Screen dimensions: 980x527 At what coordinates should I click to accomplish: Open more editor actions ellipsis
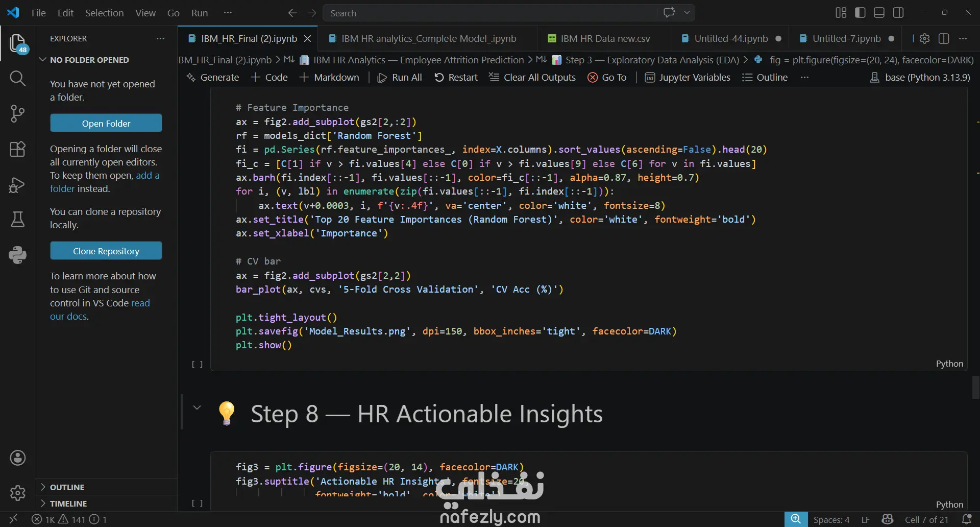(963, 38)
